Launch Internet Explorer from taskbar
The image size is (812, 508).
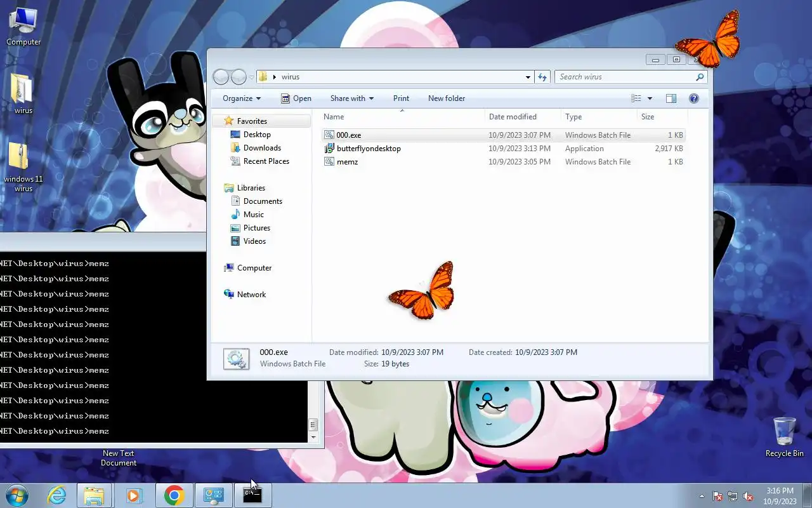coord(57,495)
